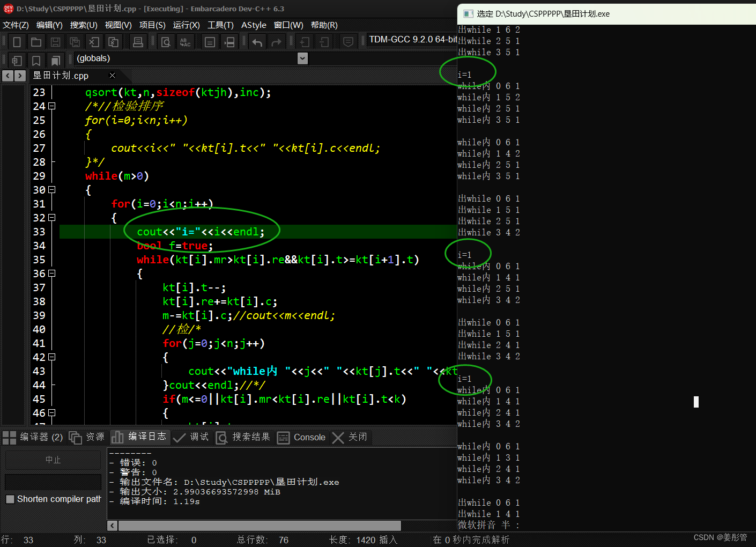Click the compile progress bar below 中止
The image size is (756, 547).
click(x=53, y=482)
